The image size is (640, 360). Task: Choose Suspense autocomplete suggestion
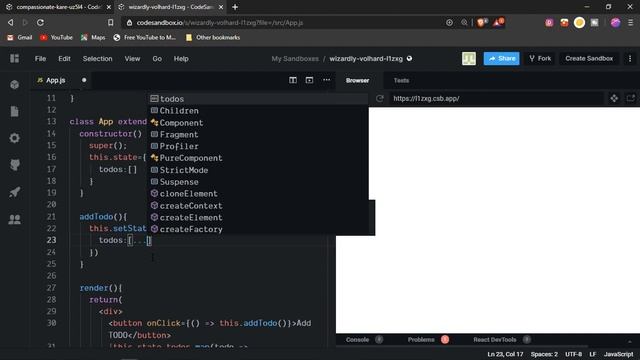258,182
